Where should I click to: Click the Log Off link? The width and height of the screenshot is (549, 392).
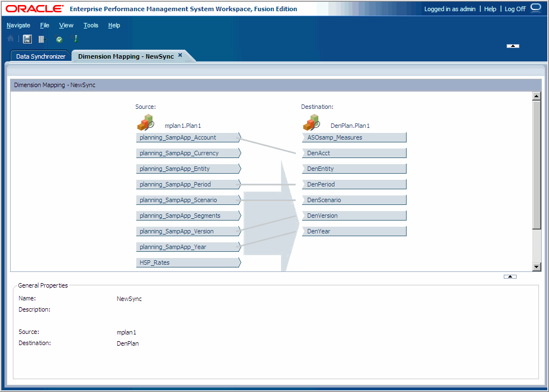(515, 9)
